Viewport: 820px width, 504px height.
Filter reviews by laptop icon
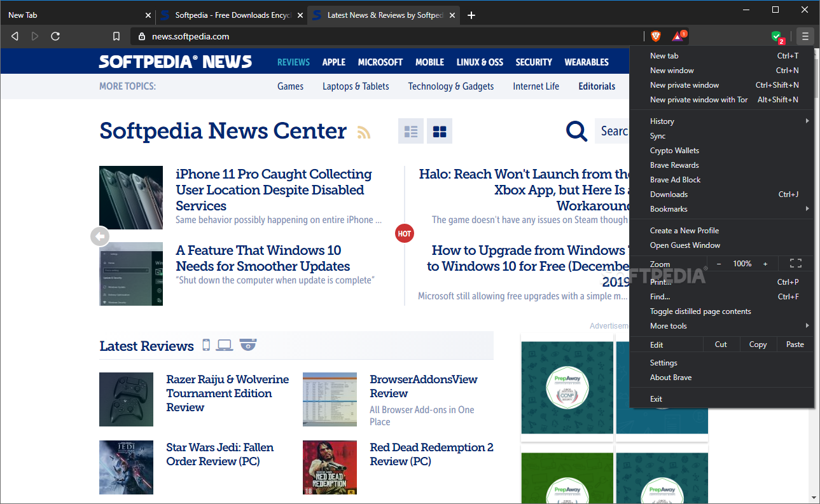coord(225,345)
